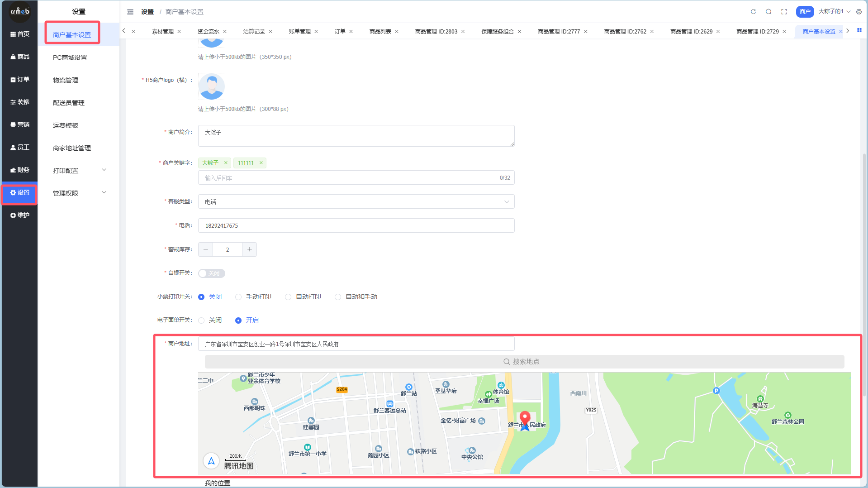Viewport: 868px width, 488px height.
Task: Click the map locate-me arrow icon
Action: (211, 461)
